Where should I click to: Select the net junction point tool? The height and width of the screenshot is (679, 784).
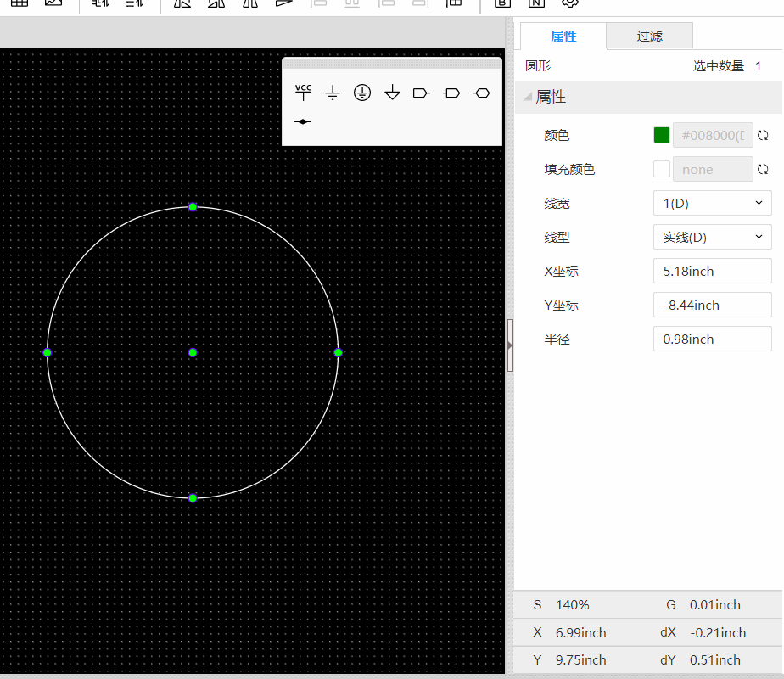(303, 121)
